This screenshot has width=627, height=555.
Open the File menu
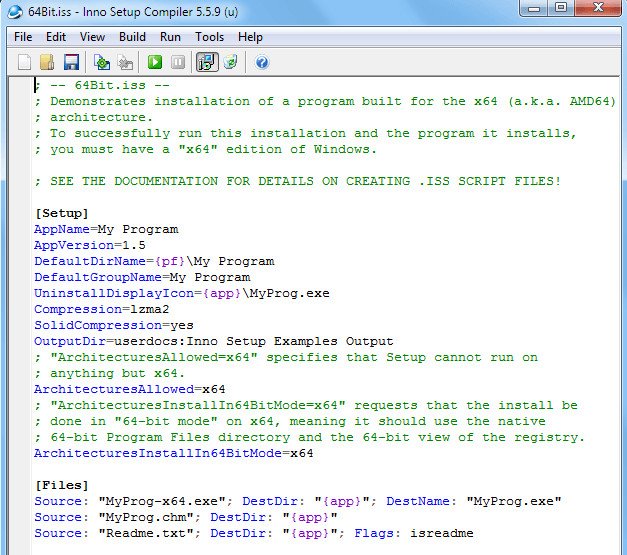[23, 37]
